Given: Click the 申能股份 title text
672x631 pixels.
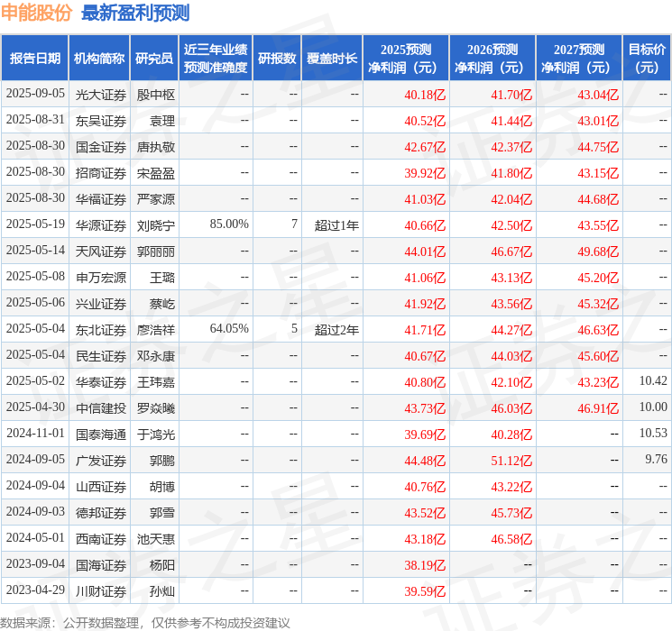Looking at the screenshot, I should coord(36,13).
